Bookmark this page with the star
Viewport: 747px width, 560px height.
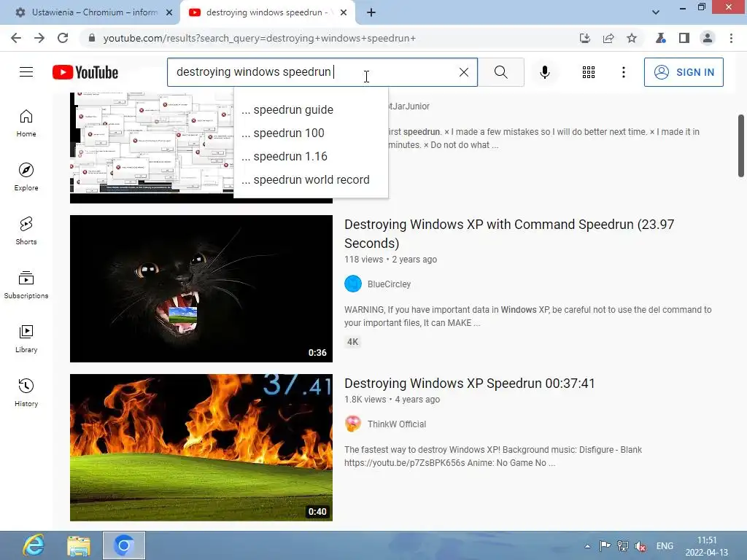coord(632,38)
